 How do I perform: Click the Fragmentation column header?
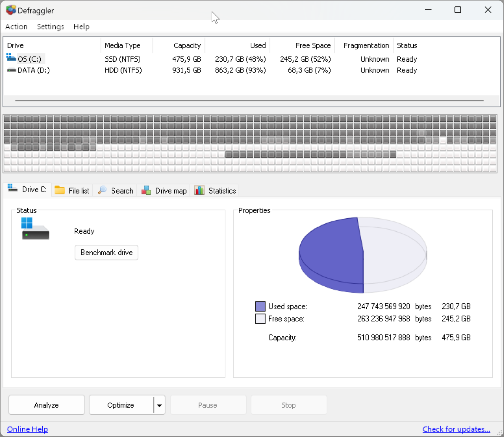364,45
